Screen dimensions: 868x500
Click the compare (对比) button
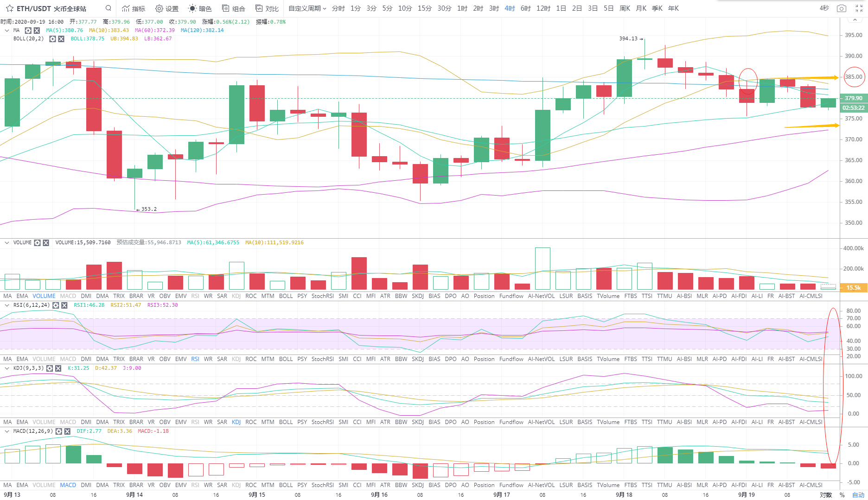(x=267, y=8)
